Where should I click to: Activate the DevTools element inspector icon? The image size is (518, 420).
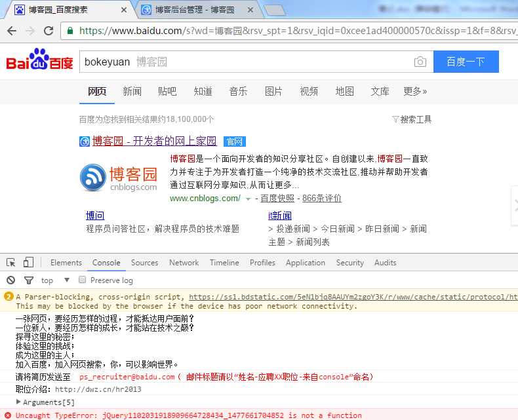pos(11,263)
